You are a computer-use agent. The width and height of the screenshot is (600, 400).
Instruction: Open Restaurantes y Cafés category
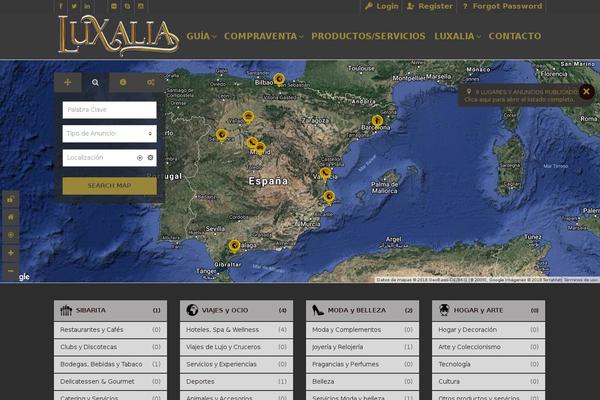click(x=110, y=330)
